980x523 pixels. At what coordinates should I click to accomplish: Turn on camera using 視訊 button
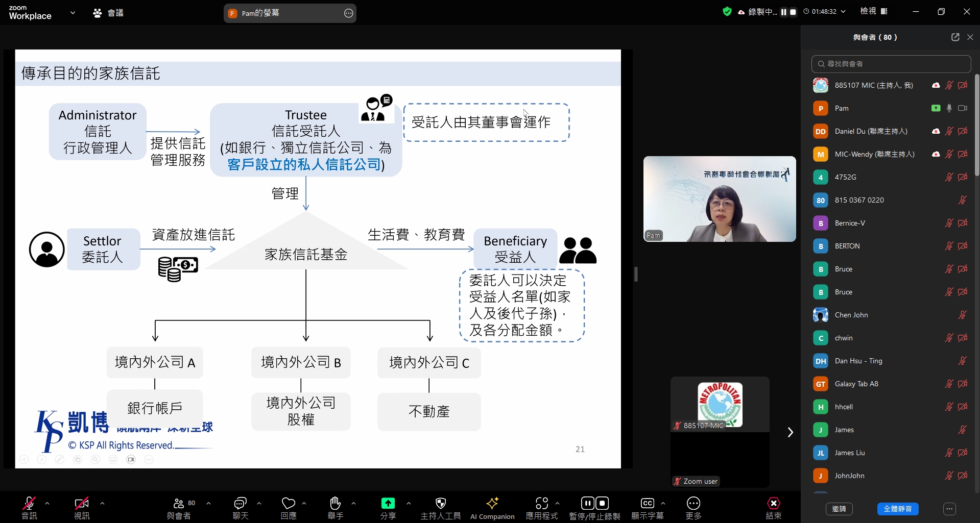[x=82, y=504]
